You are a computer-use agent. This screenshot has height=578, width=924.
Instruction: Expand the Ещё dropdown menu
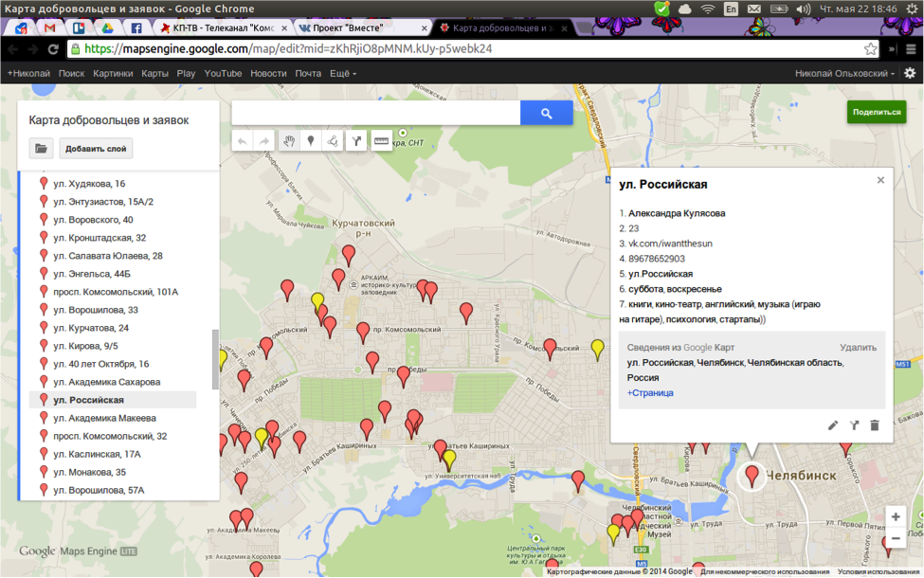coord(342,74)
